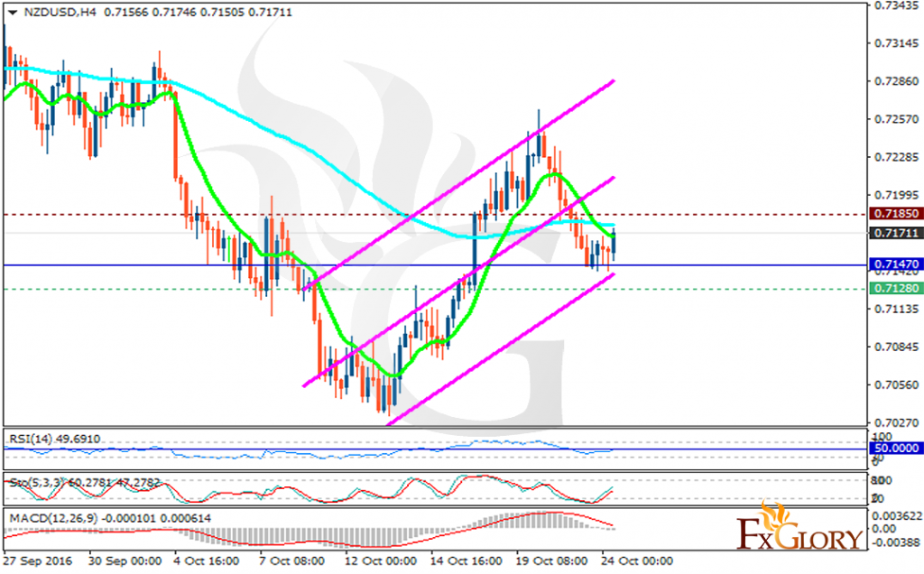924x574 pixels.
Task: Click the FxGlory logo
Action: coord(799,526)
